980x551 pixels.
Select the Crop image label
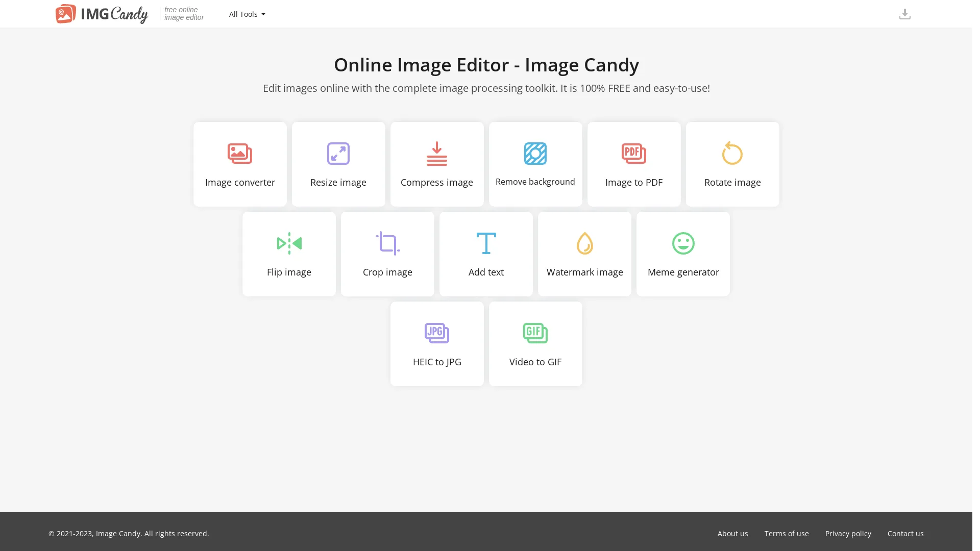[387, 272]
